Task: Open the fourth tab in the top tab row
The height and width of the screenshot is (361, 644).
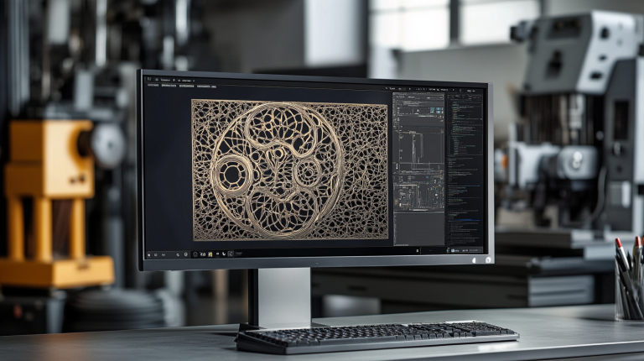Action: click(203, 86)
